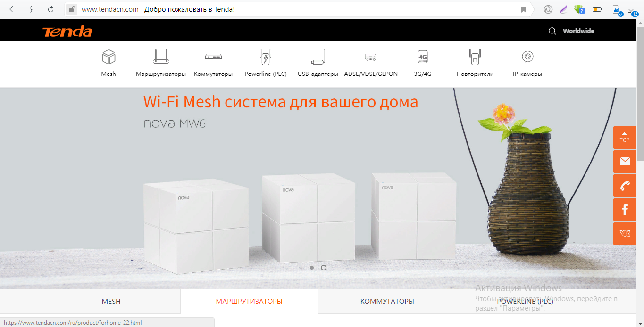Switch to the MESH tab
This screenshot has width=644, height=327.
pos(111,302)
